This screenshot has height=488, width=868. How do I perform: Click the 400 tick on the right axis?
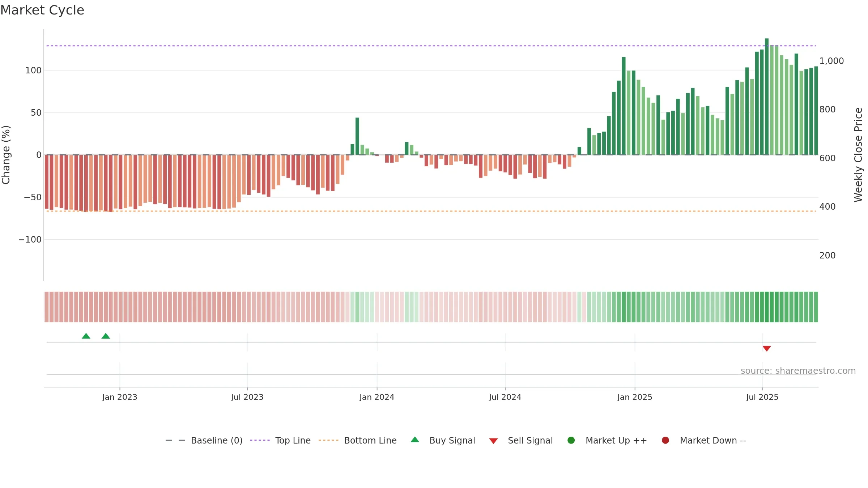827,206
